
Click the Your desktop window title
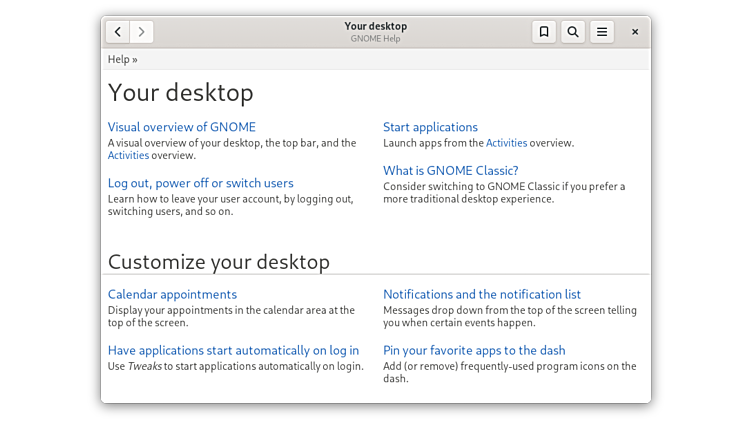[x=376, y=26]
